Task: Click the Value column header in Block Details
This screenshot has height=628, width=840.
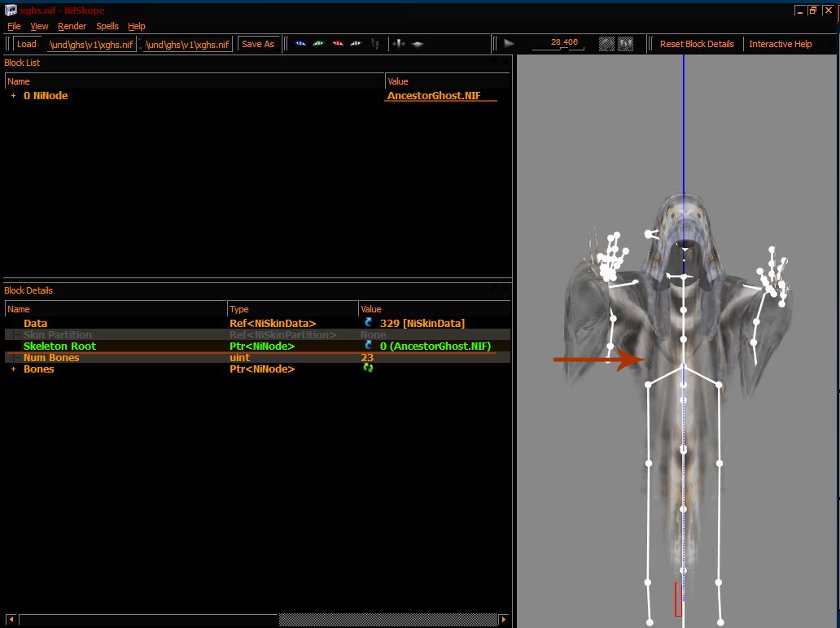Action: [x=434, y=309]
